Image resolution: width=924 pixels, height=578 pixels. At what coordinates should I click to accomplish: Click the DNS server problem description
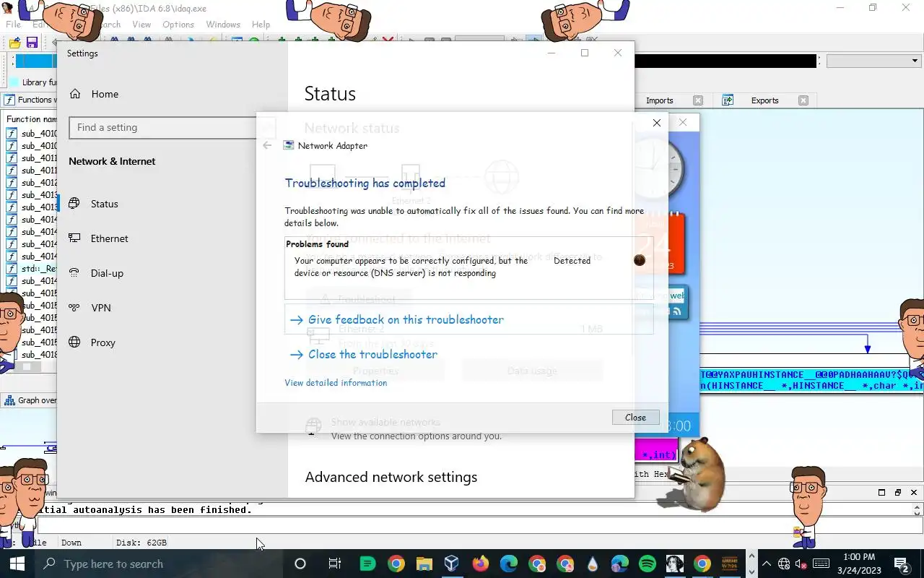411,267
